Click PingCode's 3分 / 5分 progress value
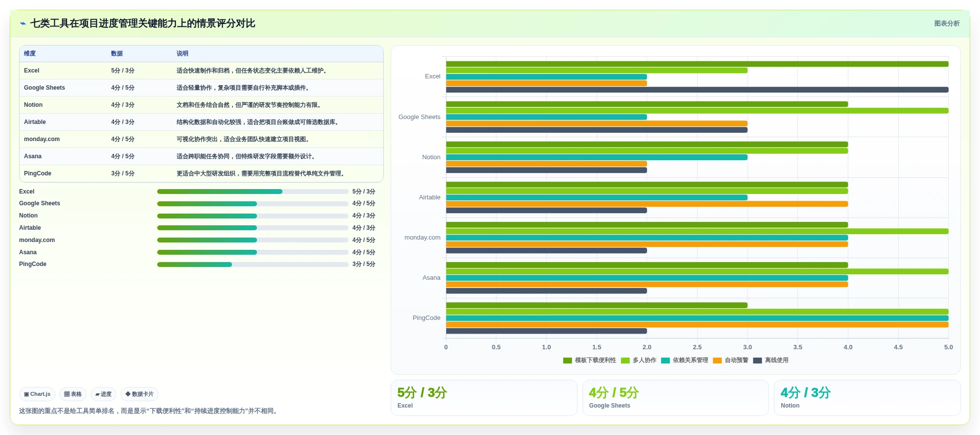 coord(364,265)
